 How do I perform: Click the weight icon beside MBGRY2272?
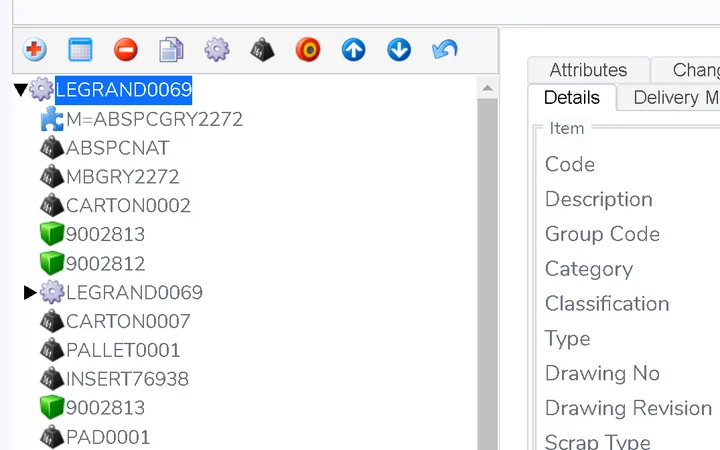[52, 177]
